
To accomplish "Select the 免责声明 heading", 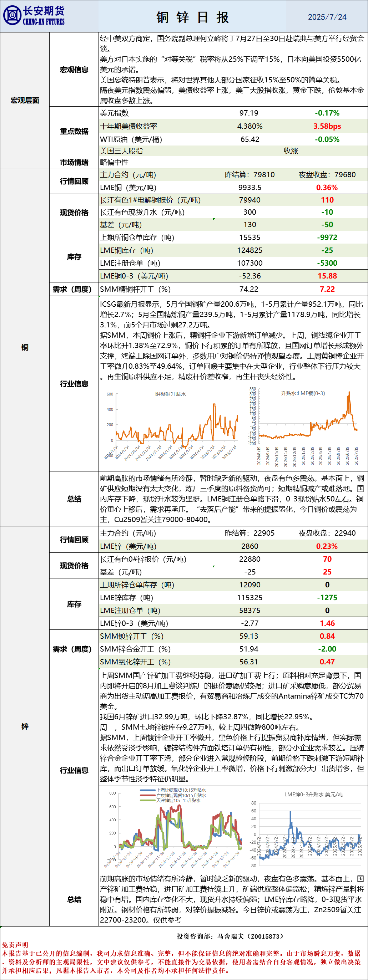I will pos(15,945).
